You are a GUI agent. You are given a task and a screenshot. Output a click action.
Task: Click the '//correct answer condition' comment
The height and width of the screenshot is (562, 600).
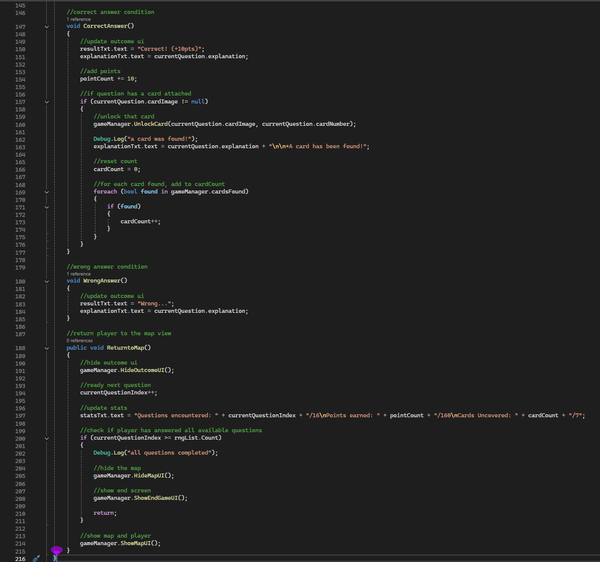(x=110, y=12)
